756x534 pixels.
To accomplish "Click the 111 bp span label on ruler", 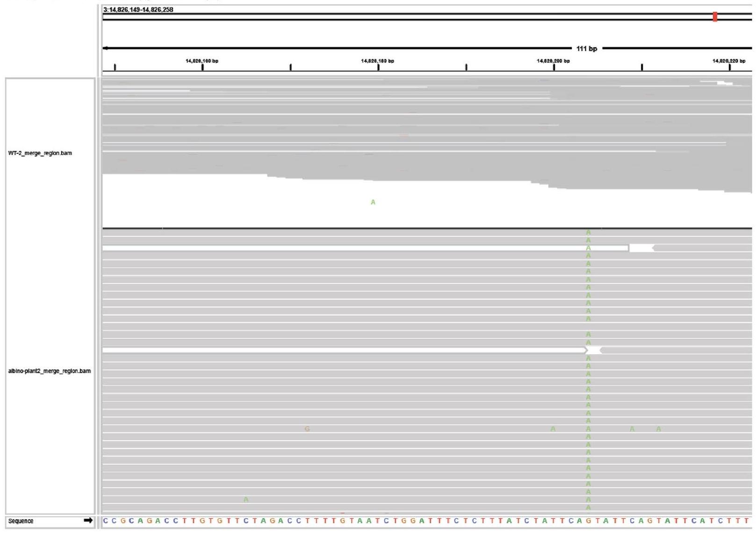I will [587, 49].
